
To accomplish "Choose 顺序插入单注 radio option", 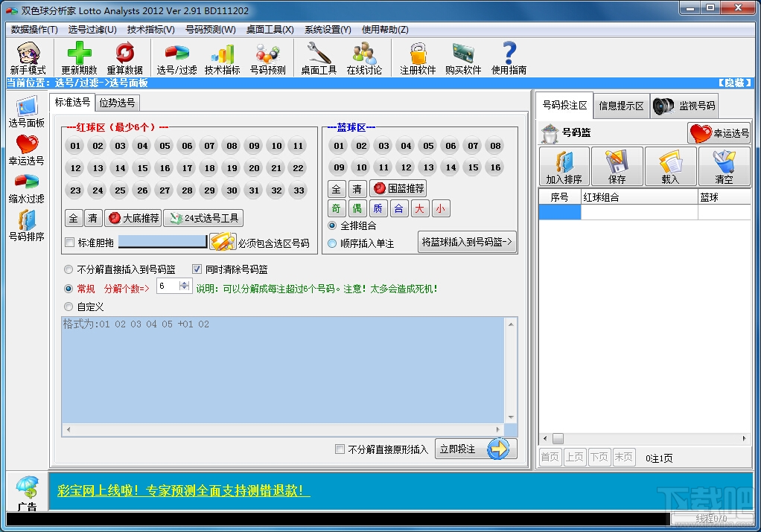I will point(332,243).
